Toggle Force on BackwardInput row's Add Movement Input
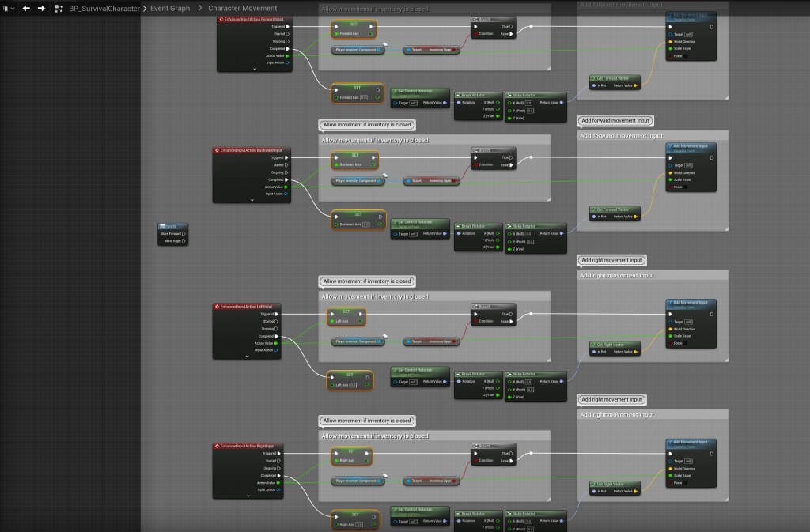The image size is (810, 532). [x=670, y=187]
